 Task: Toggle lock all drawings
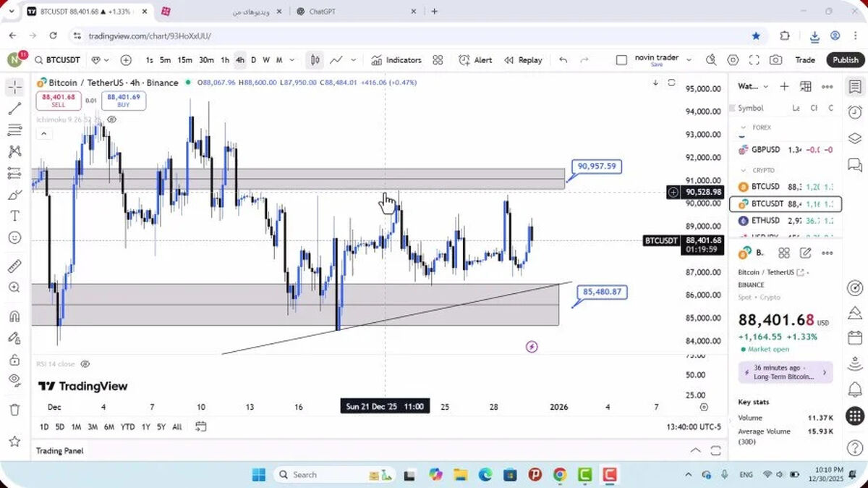tap(14, 359)
